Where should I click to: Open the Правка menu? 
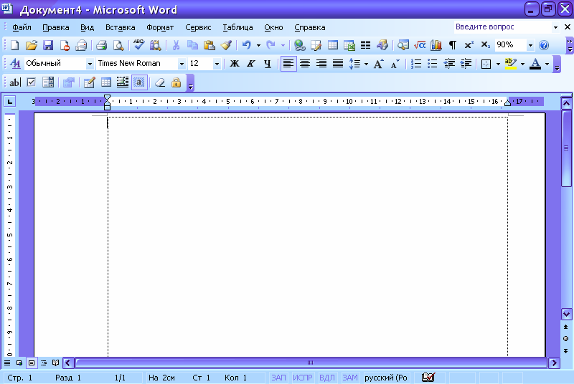56,27
